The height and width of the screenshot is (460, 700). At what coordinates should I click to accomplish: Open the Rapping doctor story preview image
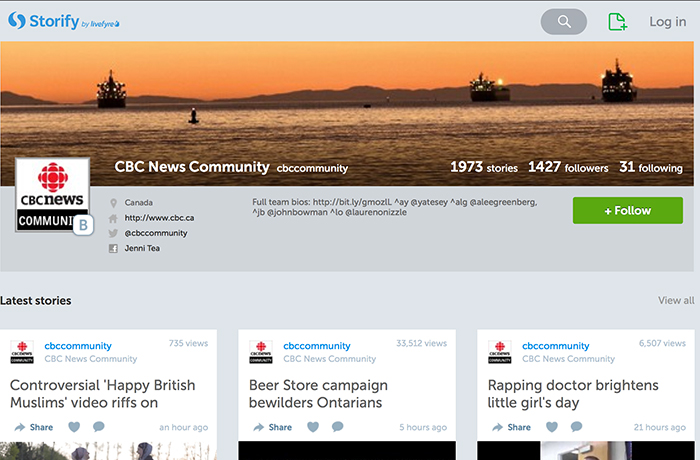click(x=586, y=451)
